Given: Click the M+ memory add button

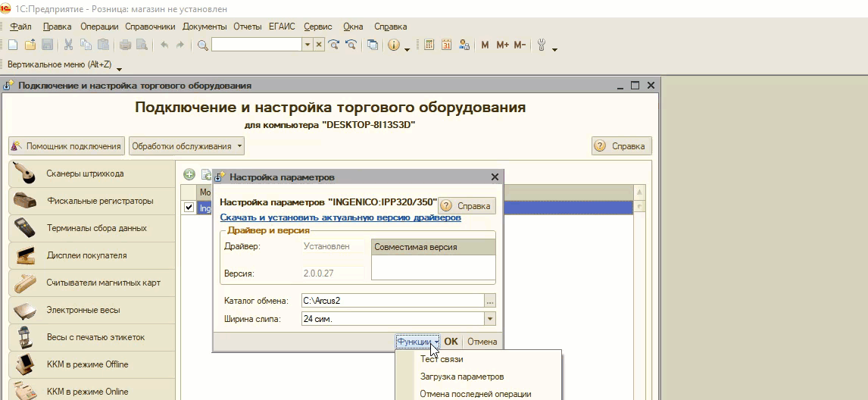Looking at the screenshot, I should pyautogui.click(x=503, y=45).
